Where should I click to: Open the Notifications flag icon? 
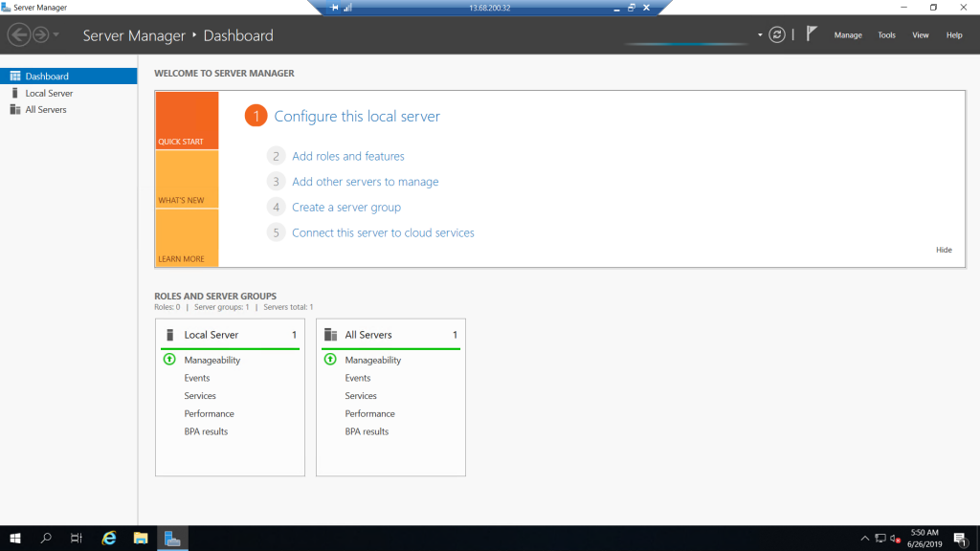pyautogui.click(x=812, y=33)
